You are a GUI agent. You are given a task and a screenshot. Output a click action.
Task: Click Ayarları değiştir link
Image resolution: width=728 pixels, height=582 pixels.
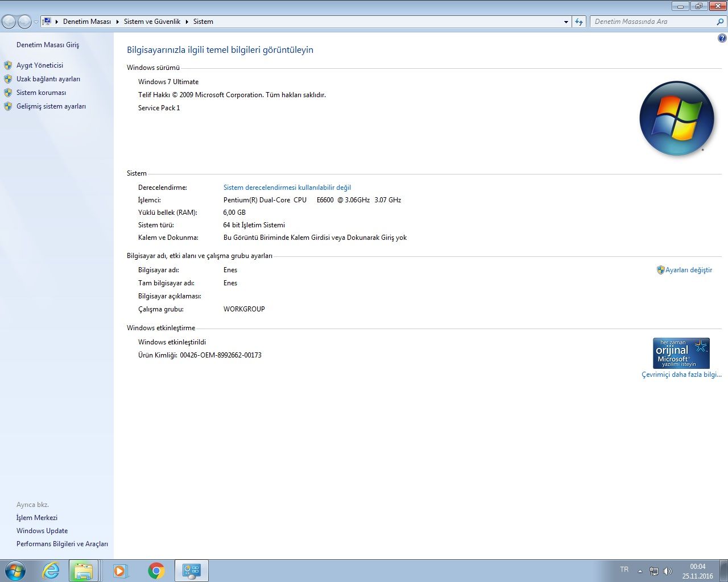coord(689,270)
